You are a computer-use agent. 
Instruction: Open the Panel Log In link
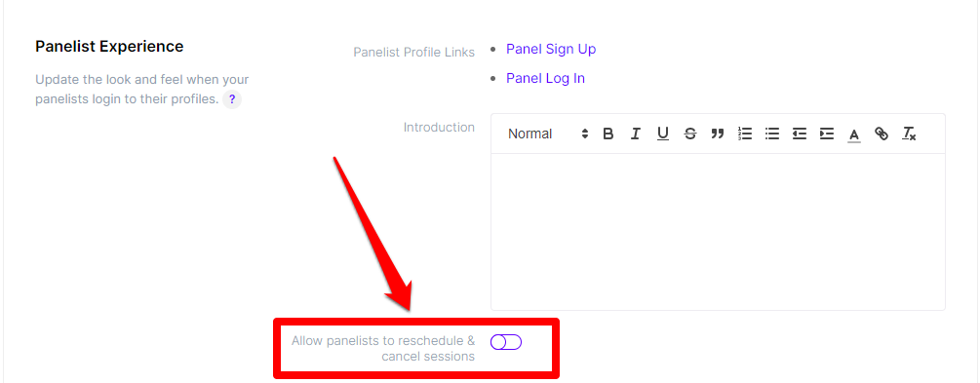pos(546,78)
